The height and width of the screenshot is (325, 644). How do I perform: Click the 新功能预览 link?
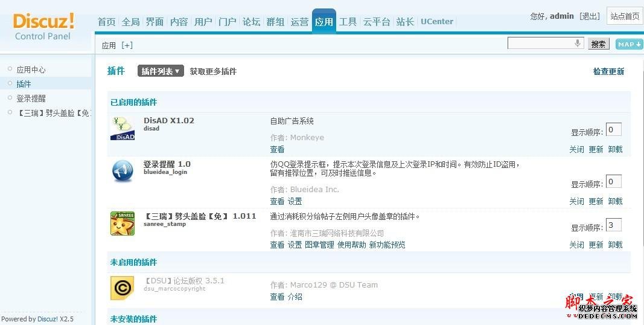tap(387, 245)
